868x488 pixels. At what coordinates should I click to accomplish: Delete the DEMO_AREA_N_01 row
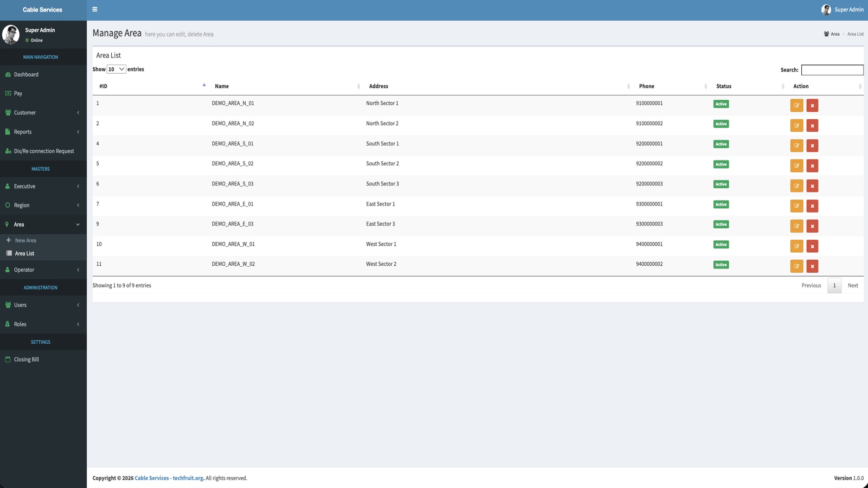[x=812, y=105]
